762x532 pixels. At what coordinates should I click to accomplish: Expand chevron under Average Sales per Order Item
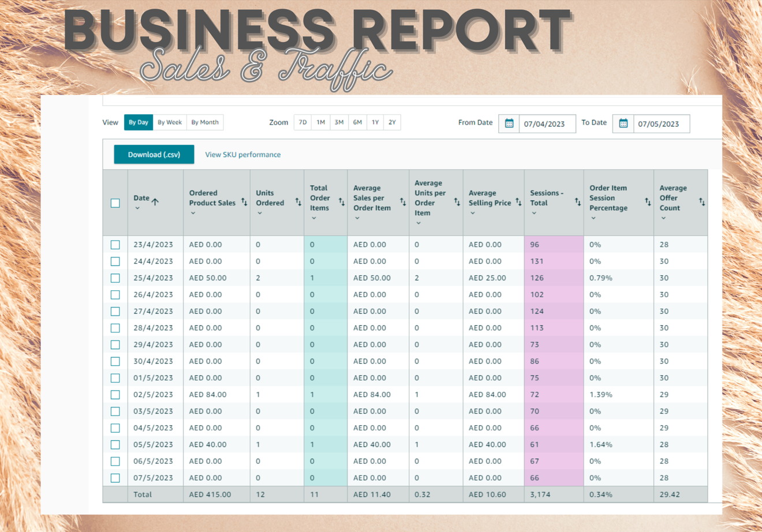tap(357, 218)
